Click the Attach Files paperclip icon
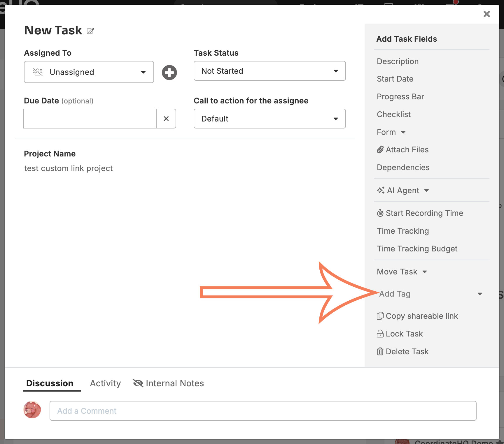 coord(380,150)
